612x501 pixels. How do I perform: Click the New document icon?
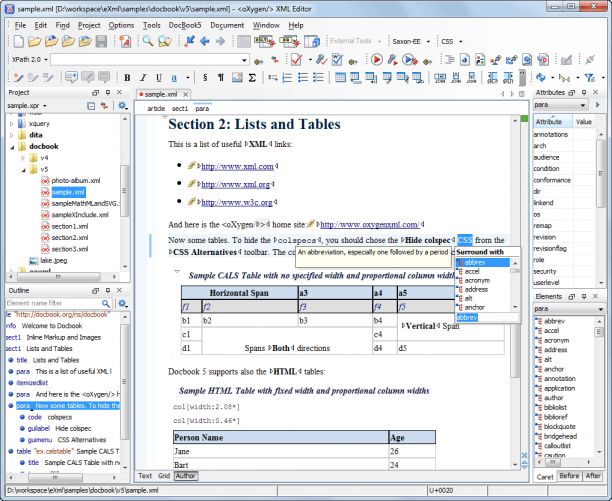coord(18,41)
